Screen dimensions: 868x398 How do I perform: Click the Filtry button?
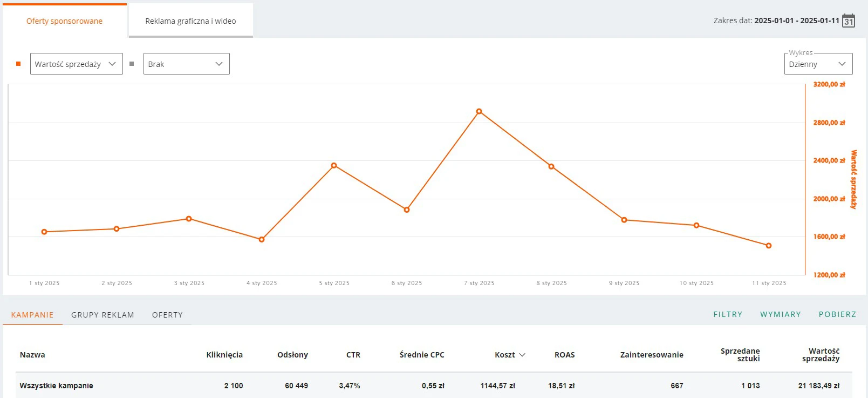coord(728,314)
